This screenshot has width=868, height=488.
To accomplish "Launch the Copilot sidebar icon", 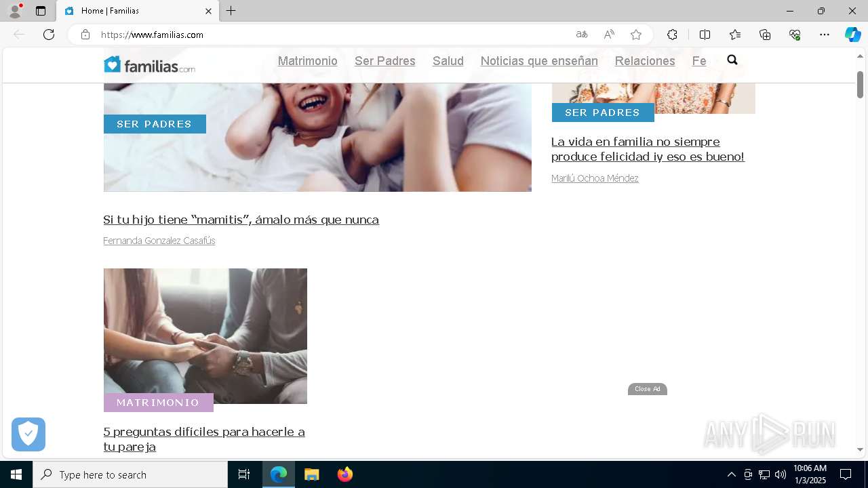I will (852, 35).
